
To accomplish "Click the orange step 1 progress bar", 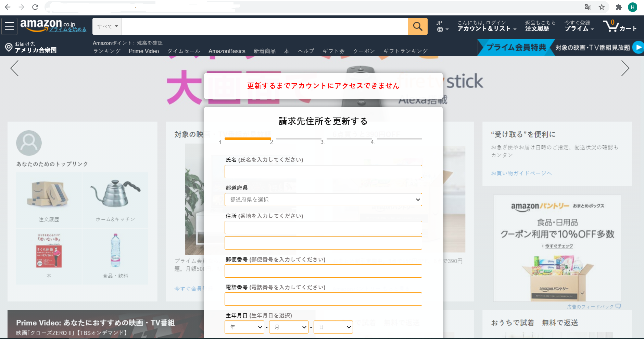I will click(x=248, y=138).
